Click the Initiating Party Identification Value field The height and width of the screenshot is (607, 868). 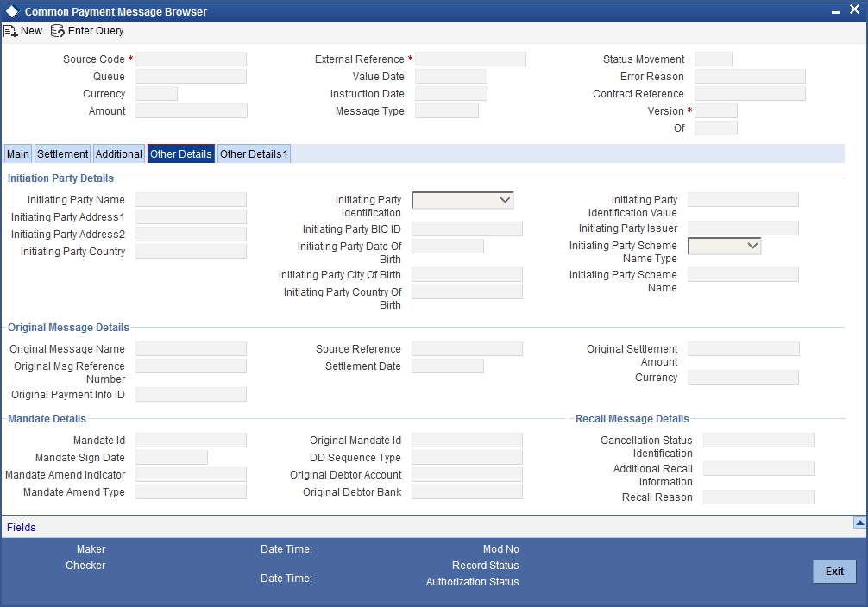[744, 200]
